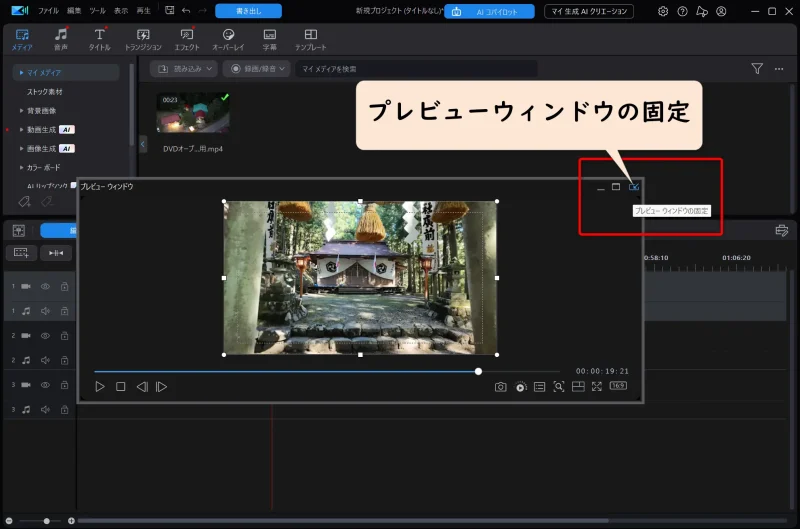Click the add tracks icon in timeline
800x529 pixels.
click(21, 253)
